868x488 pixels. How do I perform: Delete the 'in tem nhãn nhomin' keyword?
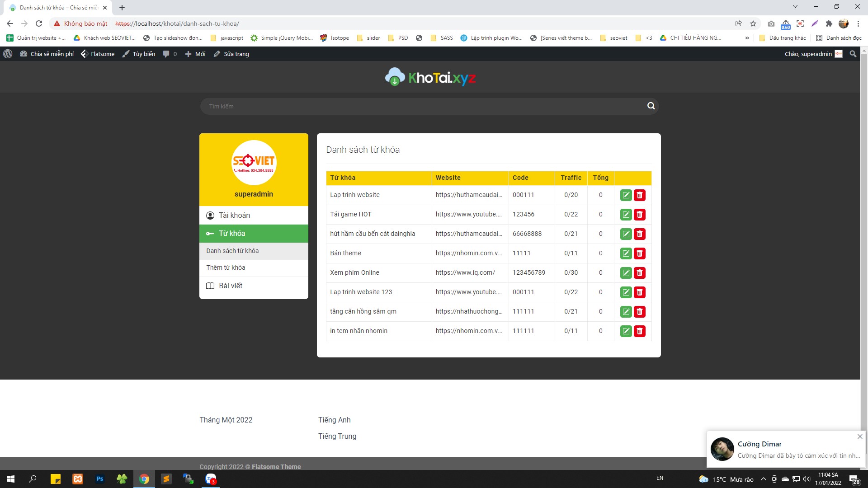pyautogui.click(x=639, y=331)
